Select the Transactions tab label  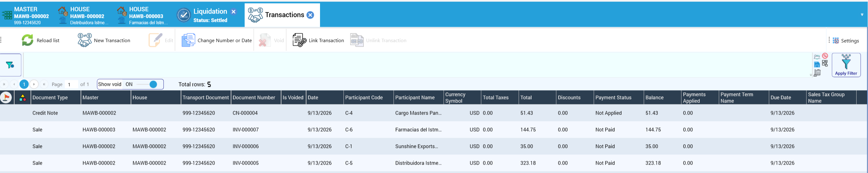tap(284, 15)
